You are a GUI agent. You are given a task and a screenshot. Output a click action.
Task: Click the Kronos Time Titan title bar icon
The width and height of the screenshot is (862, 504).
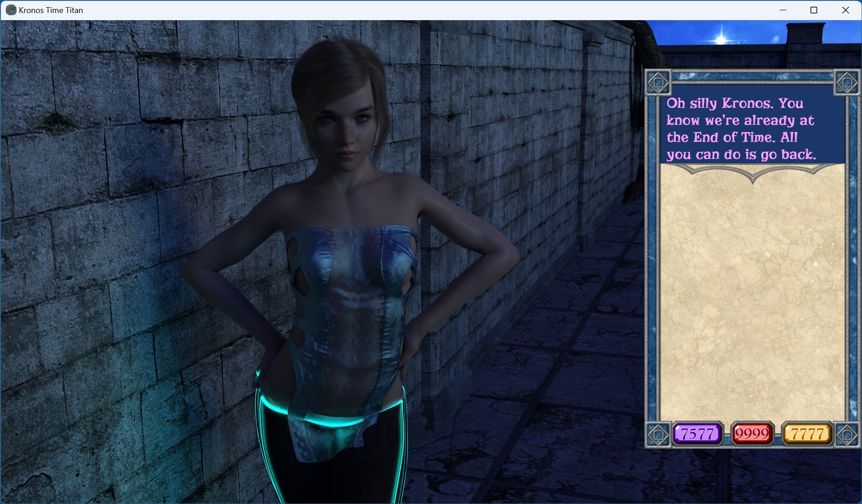tap(11, 10)
